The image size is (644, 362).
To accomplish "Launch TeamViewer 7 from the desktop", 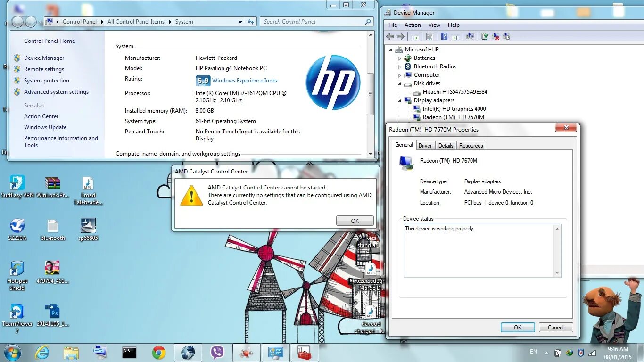I will coord(17,313).
